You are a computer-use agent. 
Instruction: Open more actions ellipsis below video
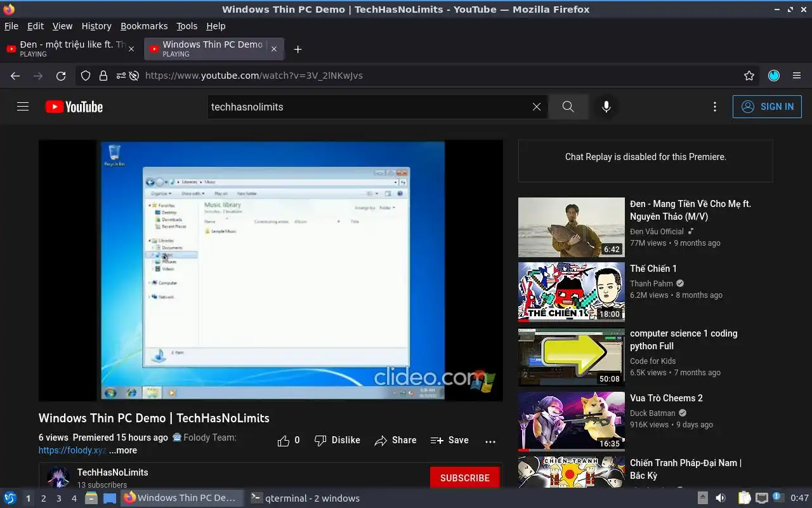490,441
